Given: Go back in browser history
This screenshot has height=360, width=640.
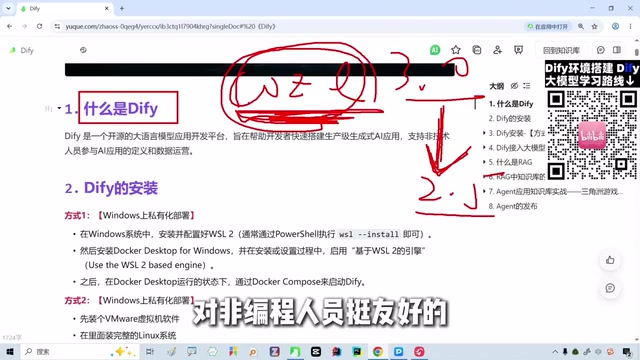Looking at the screenshot, I should coord(9,26).
